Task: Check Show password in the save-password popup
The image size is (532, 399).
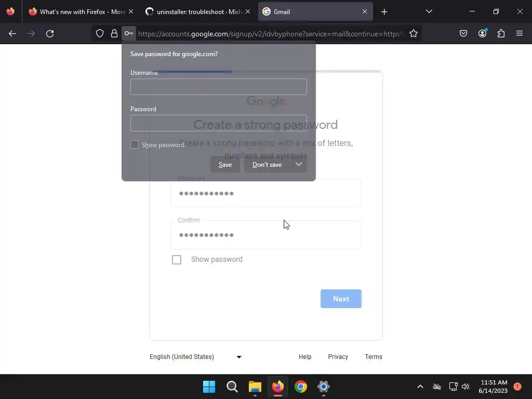Action: (x=135, y=144)
